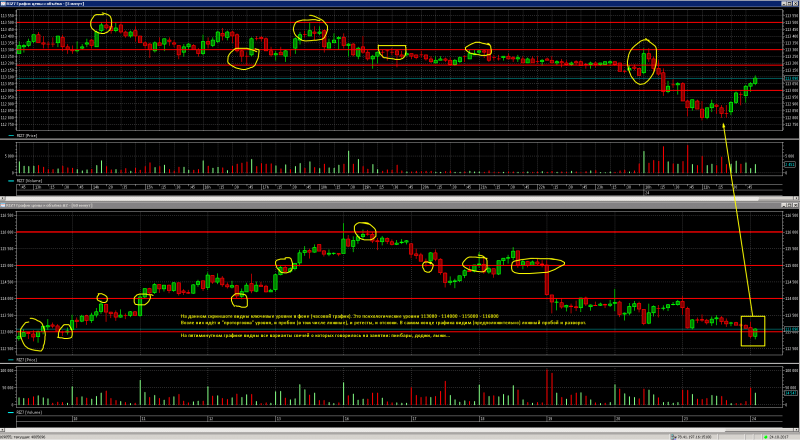Click the status bar text ending 4885696
Viewport: 800px width, 440px height.
[x=22, y=437]
